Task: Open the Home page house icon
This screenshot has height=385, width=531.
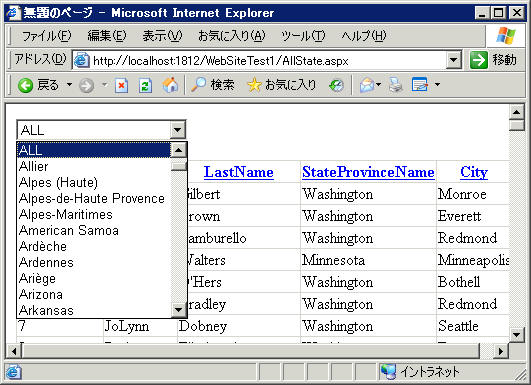Action: click(170, 85)
